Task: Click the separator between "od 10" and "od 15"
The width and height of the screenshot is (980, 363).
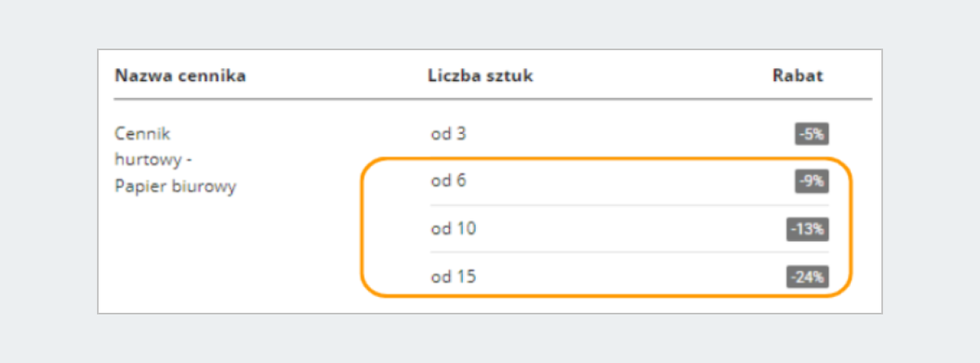Action: [x=629, y=253]
